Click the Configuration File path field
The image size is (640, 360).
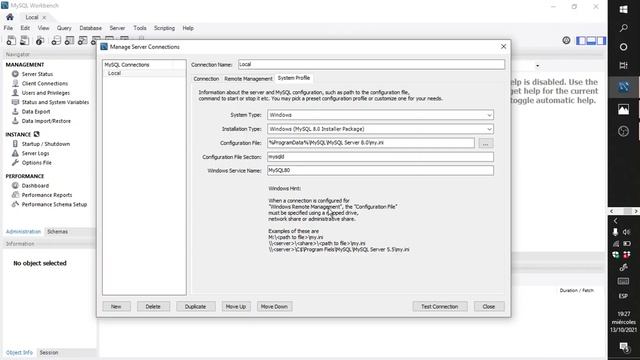pos(371,143)
